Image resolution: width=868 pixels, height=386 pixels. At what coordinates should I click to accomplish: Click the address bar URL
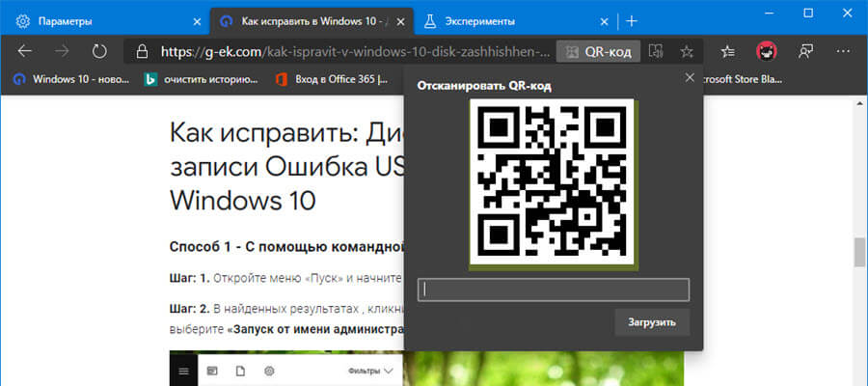tap(355, 51)
